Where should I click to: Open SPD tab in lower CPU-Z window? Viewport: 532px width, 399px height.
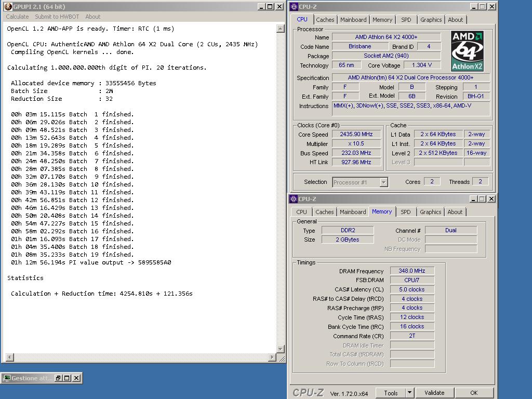[405, 212]
